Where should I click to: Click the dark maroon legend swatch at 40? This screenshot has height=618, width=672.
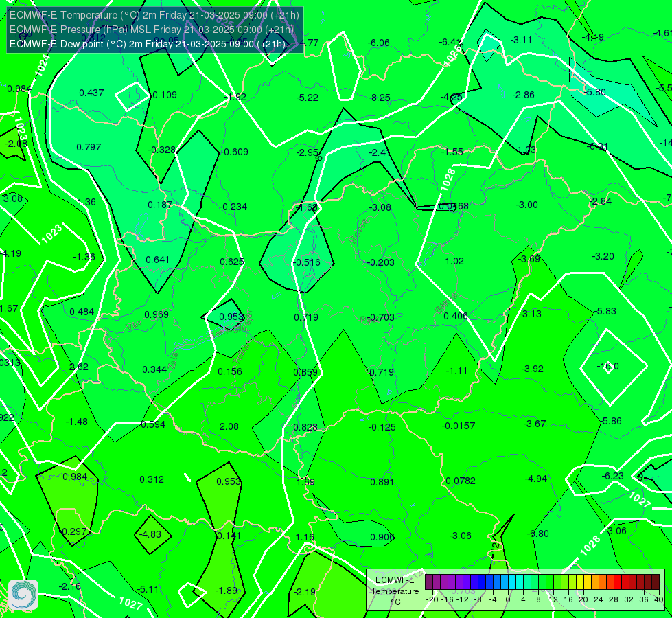656,583
